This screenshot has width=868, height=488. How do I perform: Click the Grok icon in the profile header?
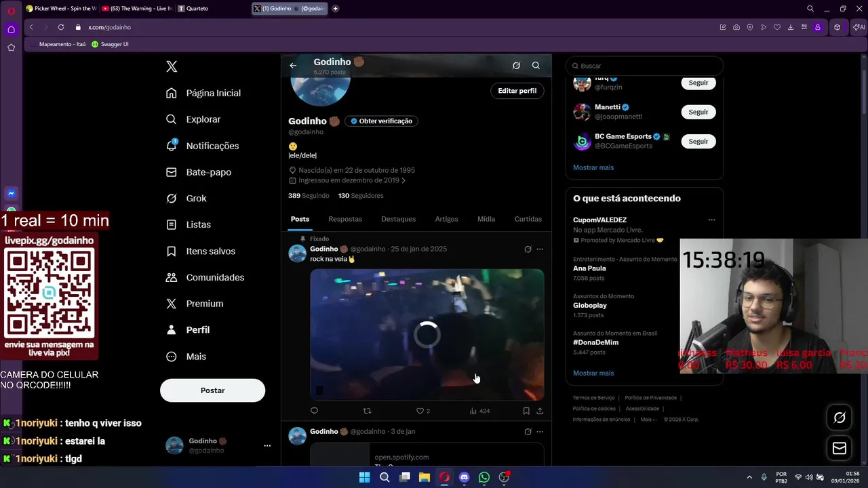(516, 66)
